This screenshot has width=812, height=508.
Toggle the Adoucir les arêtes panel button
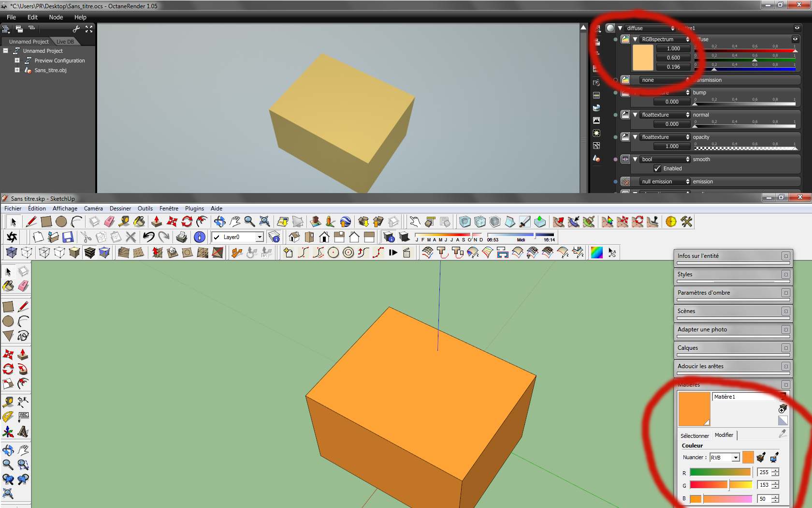pyautogui.click(x=786, y=366)
